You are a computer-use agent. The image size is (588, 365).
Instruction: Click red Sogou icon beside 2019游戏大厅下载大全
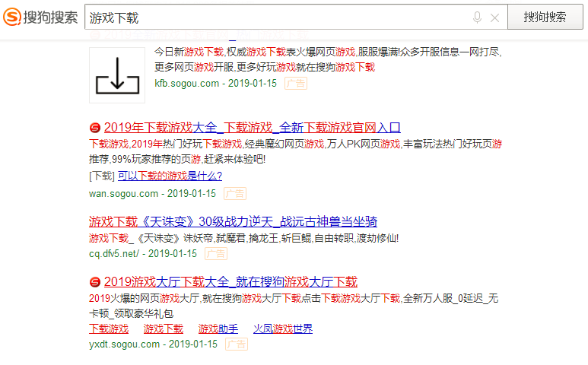coord(94,282)
